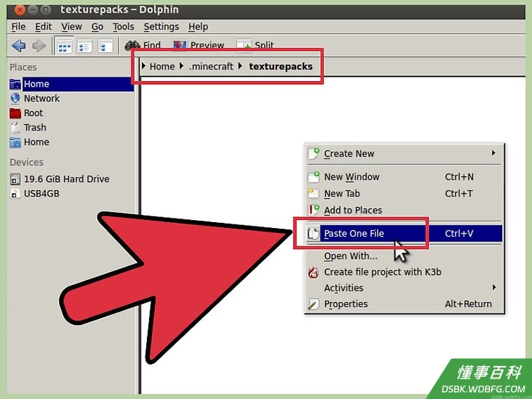Screen dimensions: 532x399
Task: Split the view with Split button
Action: coord(255,45)
